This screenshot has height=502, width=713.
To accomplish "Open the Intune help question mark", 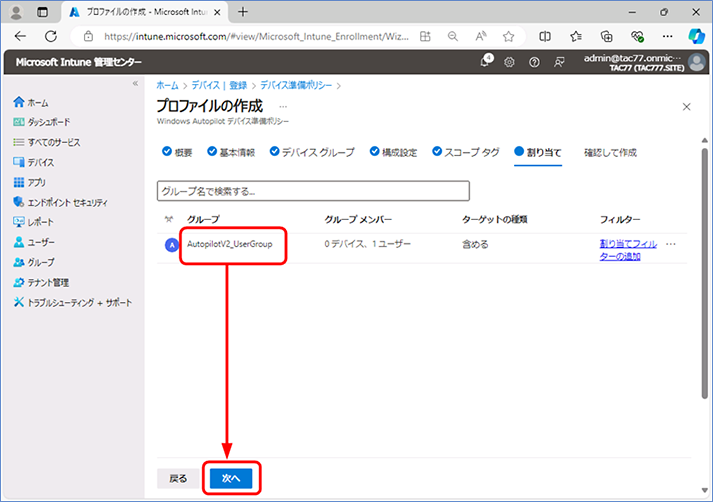I will click(x=534, y=62).
